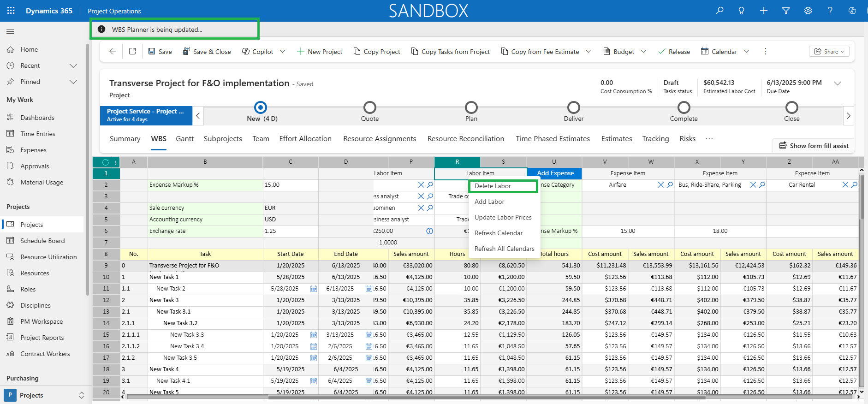Open the settings gear icon
Screen dimensions: 868x404
point(808,11)
